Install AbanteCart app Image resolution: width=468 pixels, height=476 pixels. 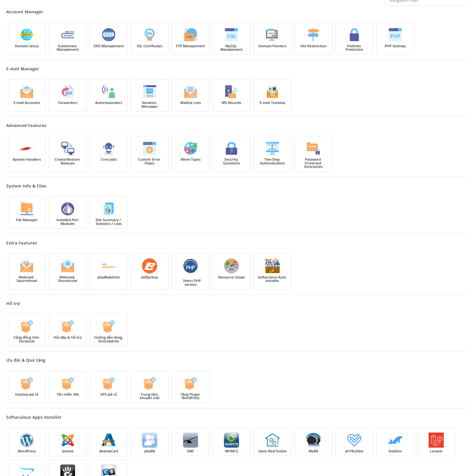pyautogui.click(x=109, y=442)
